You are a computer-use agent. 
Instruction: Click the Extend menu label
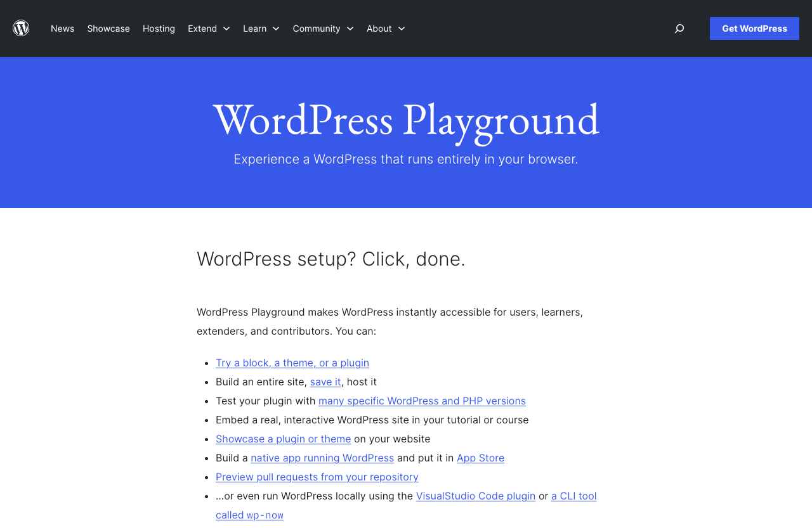[202, 29]
